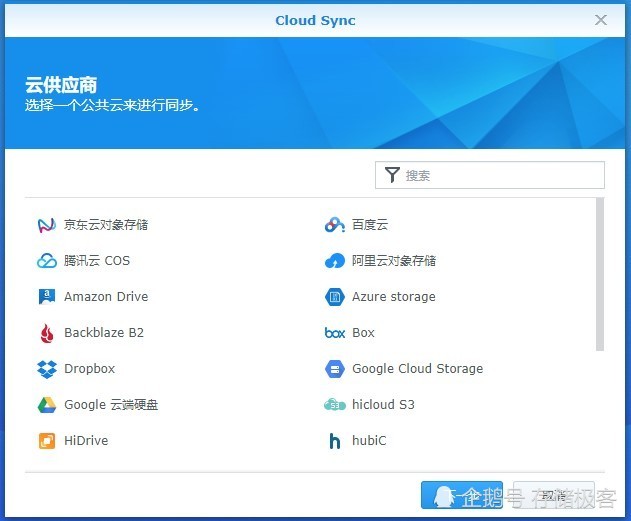This screenshot has width=631, height=521.
Task: Click the 阿里云对象存储 label
Action: point(394,261)
